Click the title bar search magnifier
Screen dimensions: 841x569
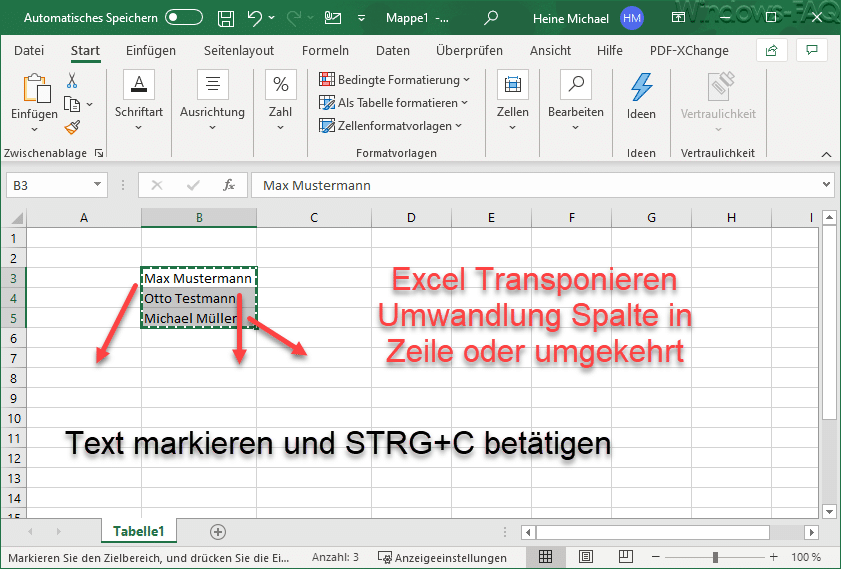coord(490,18)
